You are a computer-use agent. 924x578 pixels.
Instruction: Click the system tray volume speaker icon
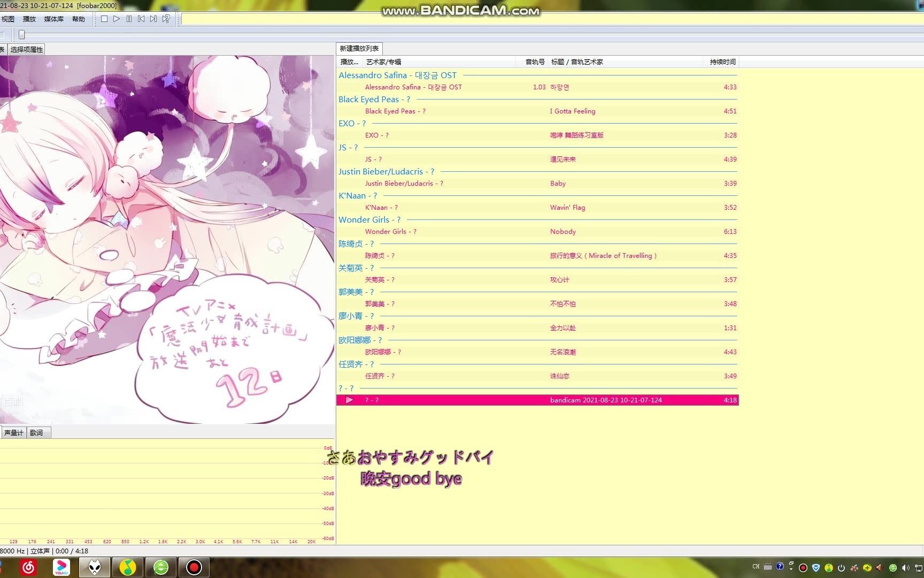pyautogui.click(x=905, y=567)
